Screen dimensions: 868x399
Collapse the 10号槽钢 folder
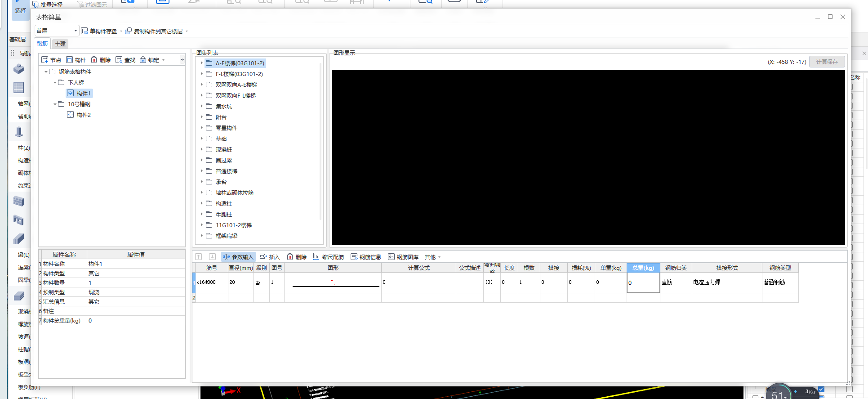[55, 104]
